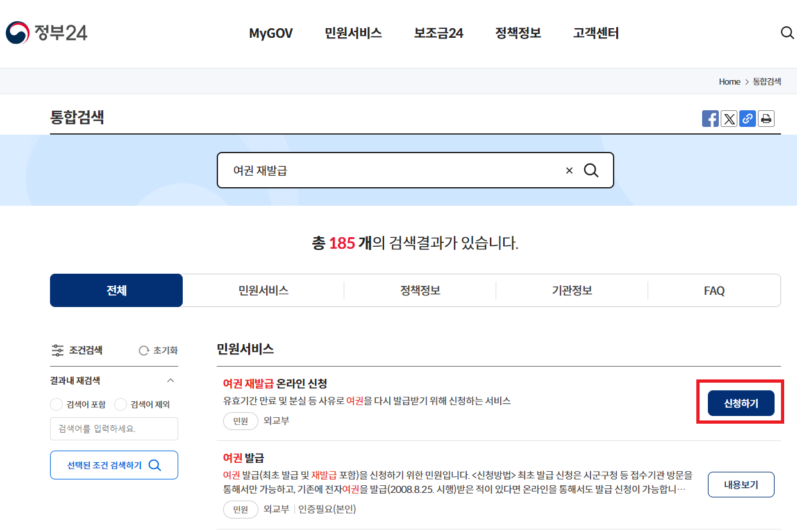
Task: Click the 내용보기 button for 여권 발급
Action: 741,484
